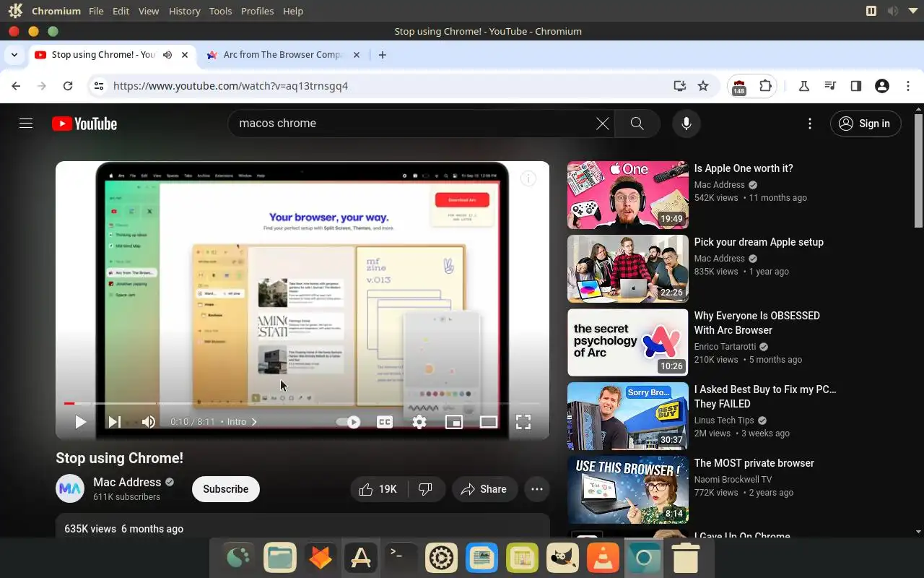Toggle the browser side panel
This screenshot has height=578, width=924.
(x=856, y=86)
